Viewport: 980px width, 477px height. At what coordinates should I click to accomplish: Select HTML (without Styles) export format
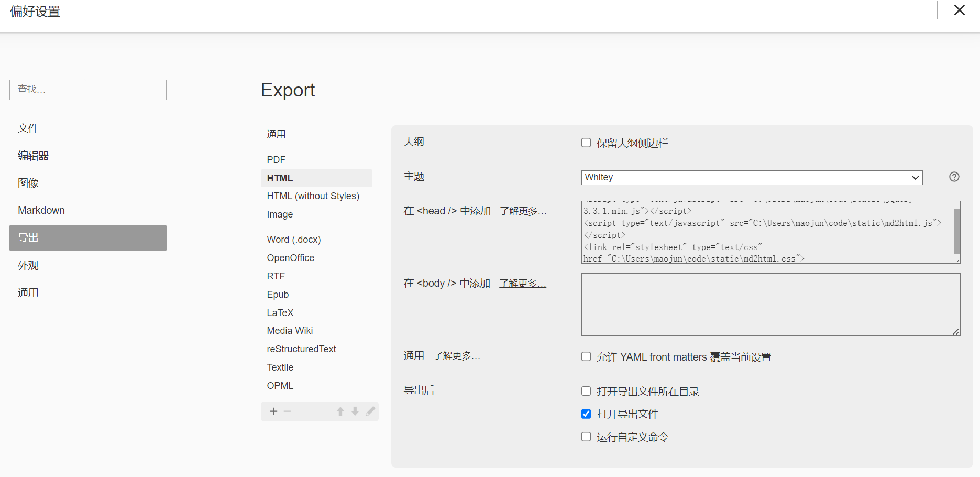point(316,196)
